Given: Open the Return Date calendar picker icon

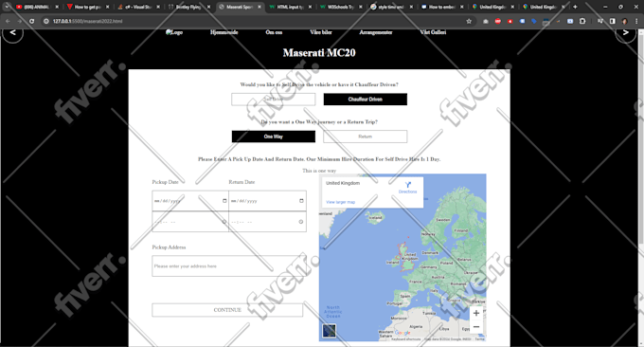Looking at the screenshot, I should (x=301, y=201).
